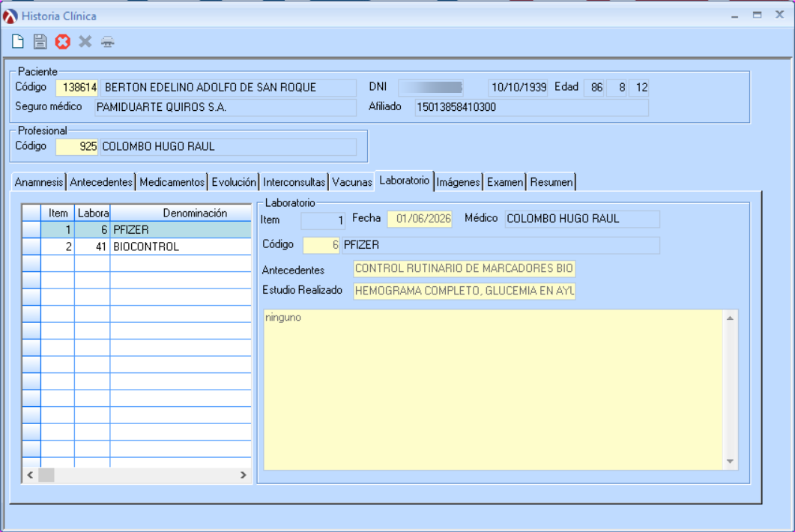Click the row selector of BIOCONTROL row
Image resolution: width=795 pixels, height=532 pixels.
(31, 247)
